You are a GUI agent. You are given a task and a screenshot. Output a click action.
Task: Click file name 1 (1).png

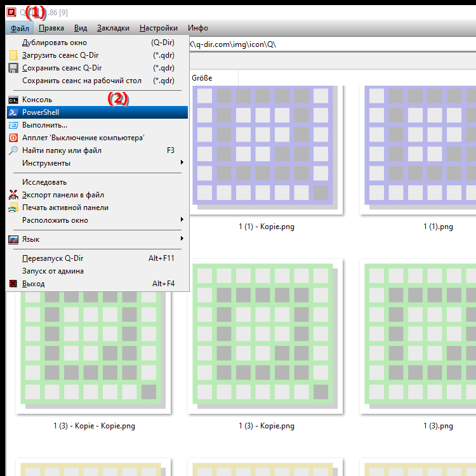[x=438, y=227]
